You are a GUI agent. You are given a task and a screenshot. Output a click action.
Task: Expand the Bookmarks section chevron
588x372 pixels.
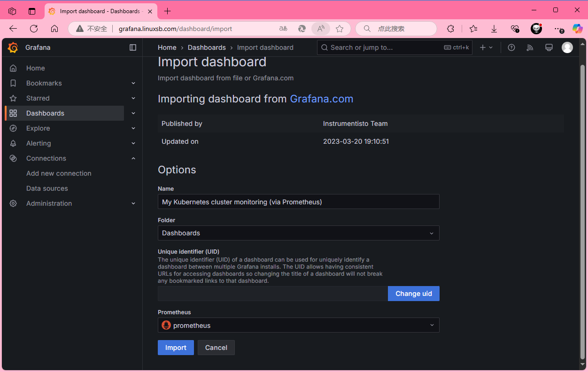pyautogui.click(x=133, y=83)
